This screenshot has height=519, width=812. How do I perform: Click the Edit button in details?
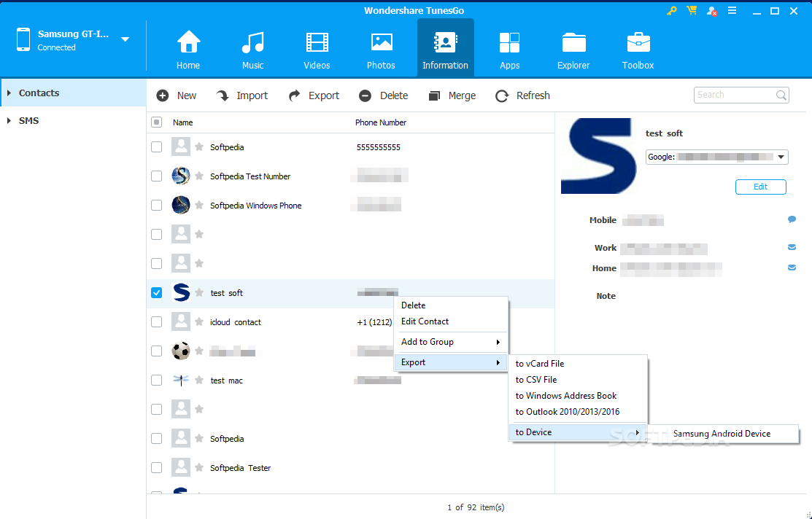click(761, 187)
